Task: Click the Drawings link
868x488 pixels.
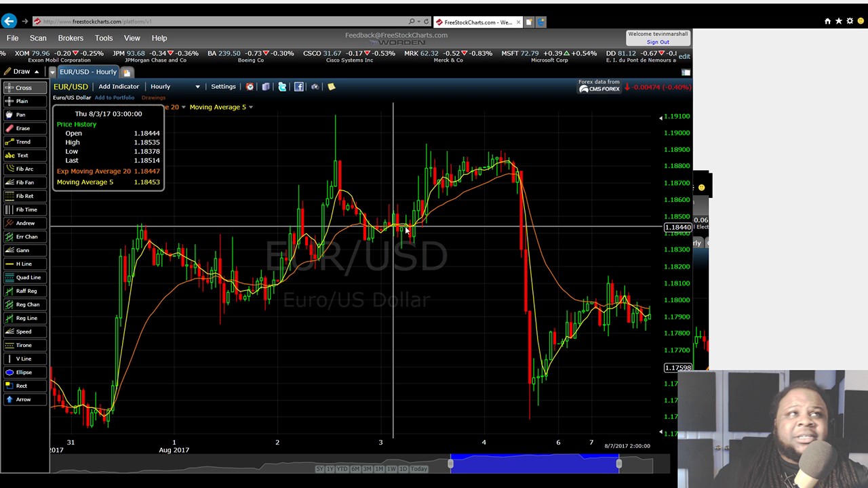Action: (x=153, y=98)
